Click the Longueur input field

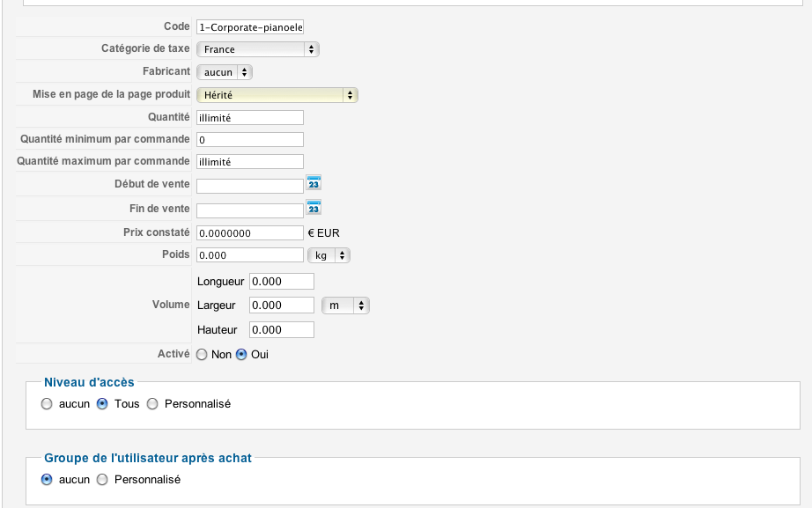click(282, 281)
